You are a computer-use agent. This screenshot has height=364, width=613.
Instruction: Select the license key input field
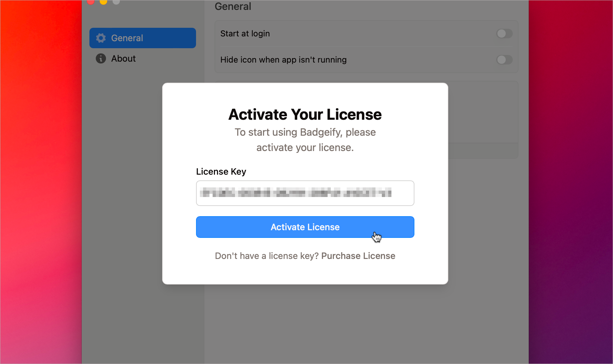(x=305, y=193)
